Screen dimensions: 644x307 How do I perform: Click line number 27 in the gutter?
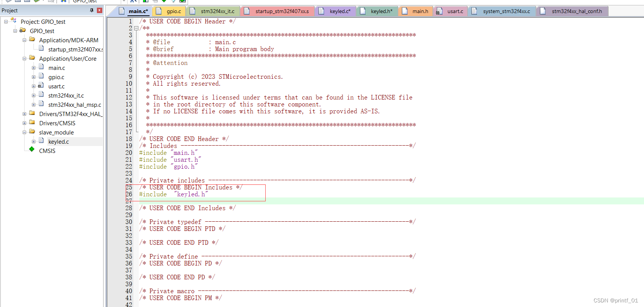click(129, 201)
